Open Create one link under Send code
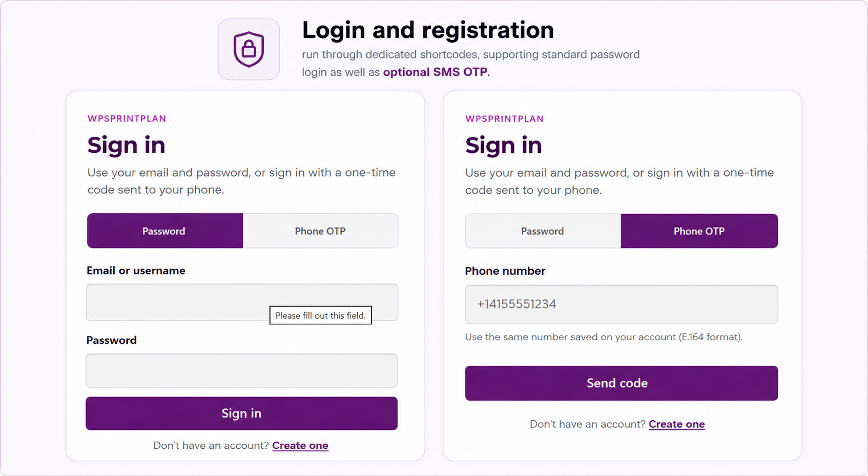This screenshot has width=868, height=476. [677, 424]
